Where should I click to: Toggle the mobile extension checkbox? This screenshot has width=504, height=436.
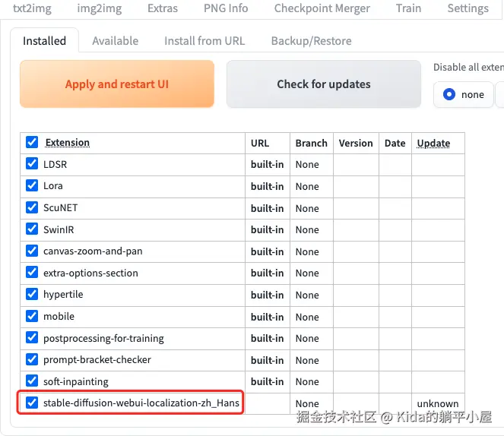click(x=32, y=316)
